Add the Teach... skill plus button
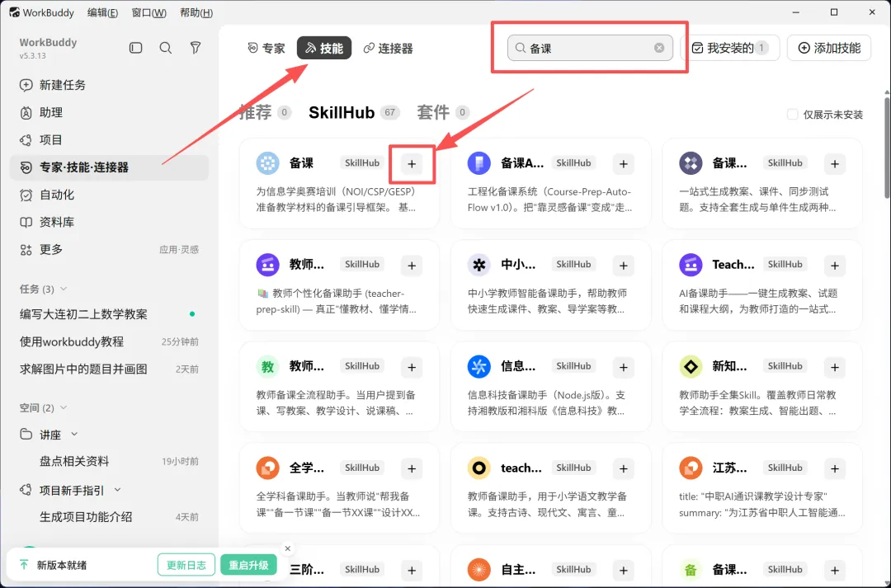The image size is (891, 588). point(835,266)
